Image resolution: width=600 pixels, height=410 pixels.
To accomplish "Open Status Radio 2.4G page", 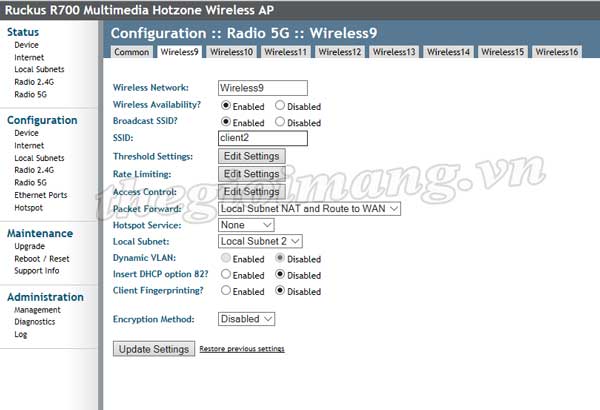I will click(34, 82).
